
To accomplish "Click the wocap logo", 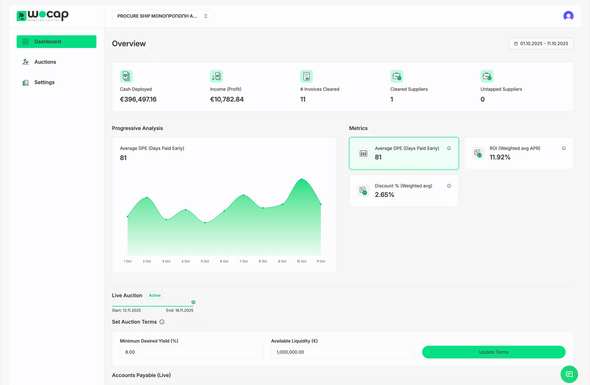I will click(43, 15).
